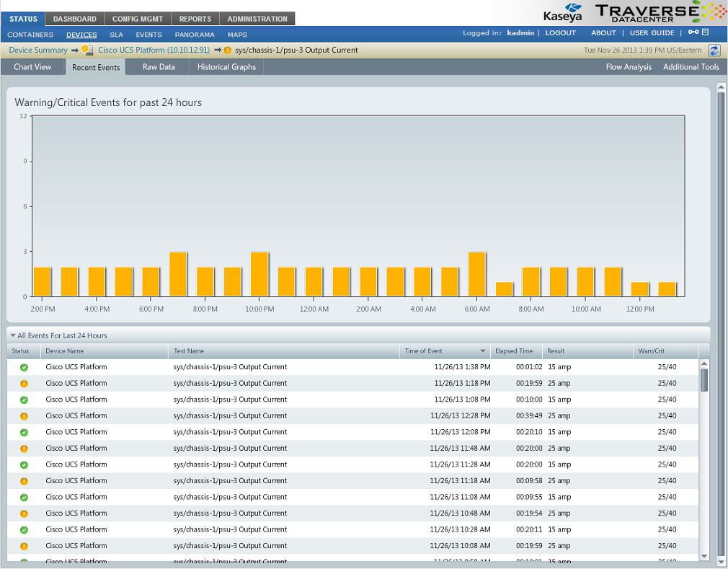
Task: Click orange warning status icon for 1:18 PM event
Action: point(24,384)
